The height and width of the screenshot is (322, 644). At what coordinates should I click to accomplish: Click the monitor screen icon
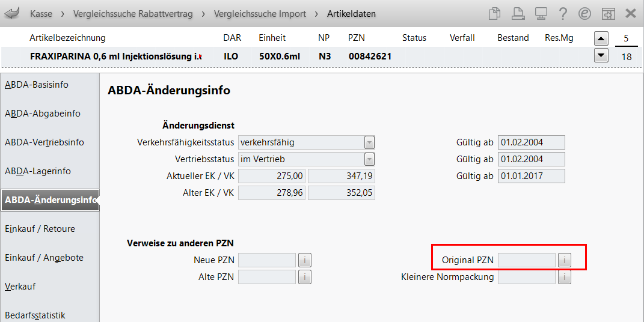[541, 13]
